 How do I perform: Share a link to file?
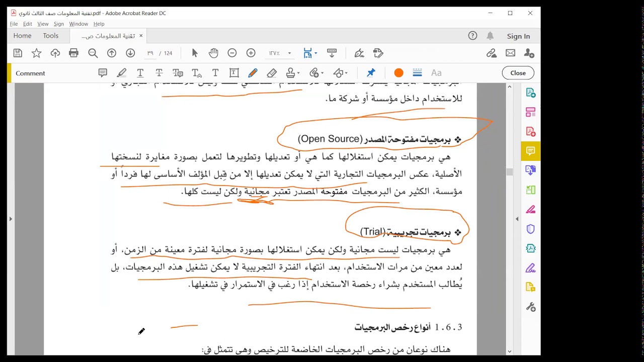492,53
